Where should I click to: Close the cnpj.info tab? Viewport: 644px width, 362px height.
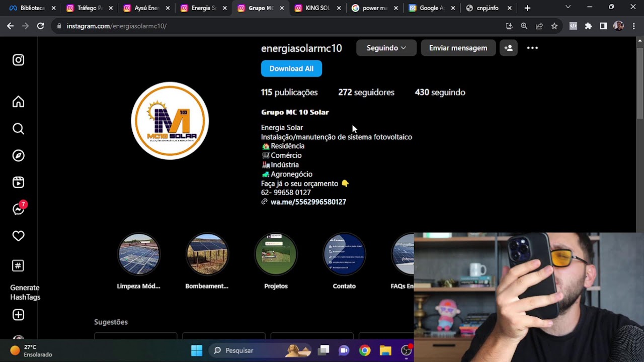tap(510, 8)
